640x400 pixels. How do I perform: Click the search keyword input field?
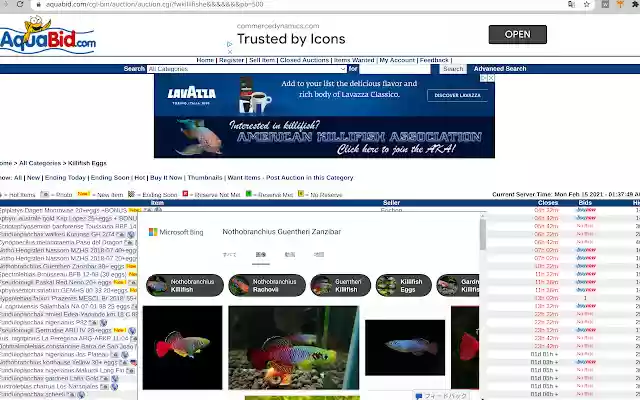point(395,69)
